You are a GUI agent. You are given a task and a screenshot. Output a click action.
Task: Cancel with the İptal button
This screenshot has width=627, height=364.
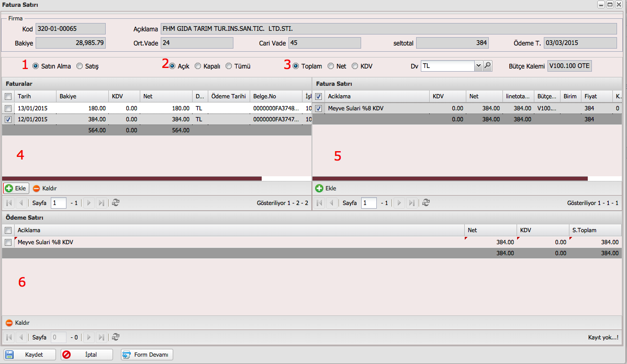tap(87, 355)
